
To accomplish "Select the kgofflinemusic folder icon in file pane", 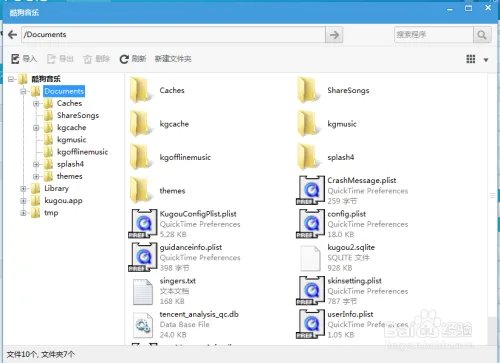I will tap(140, 157).
